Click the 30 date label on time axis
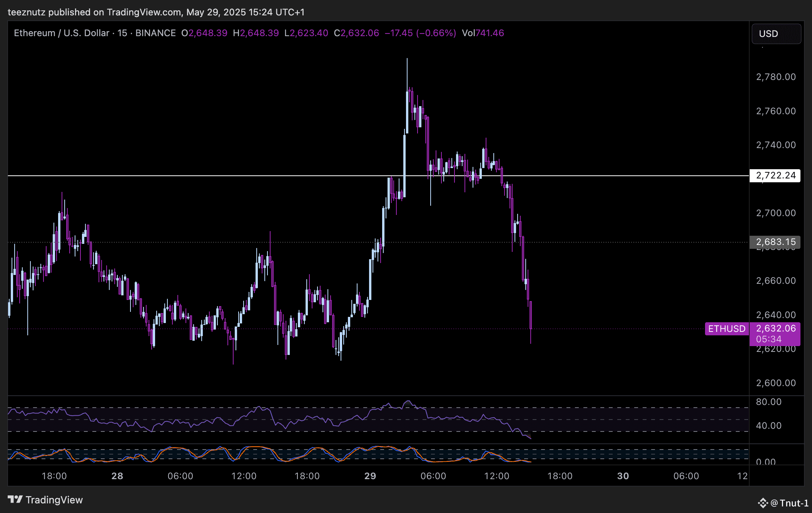 click(x=623, y=476)
